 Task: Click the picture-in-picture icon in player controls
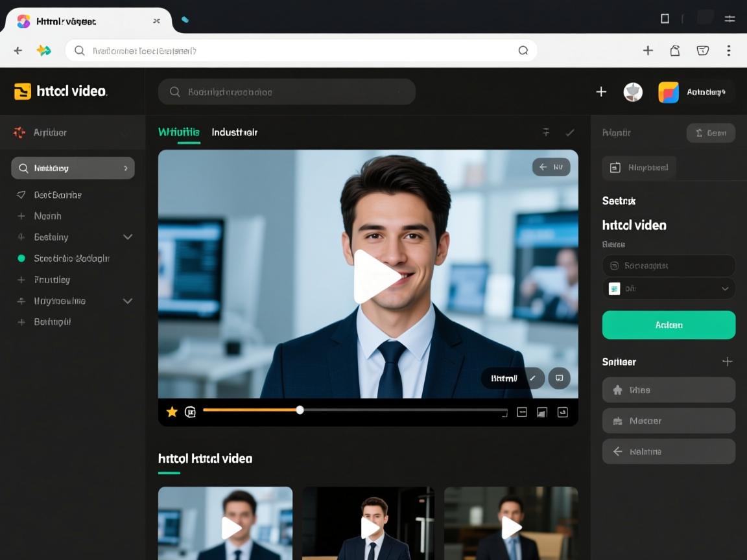[x=542, y=412]
